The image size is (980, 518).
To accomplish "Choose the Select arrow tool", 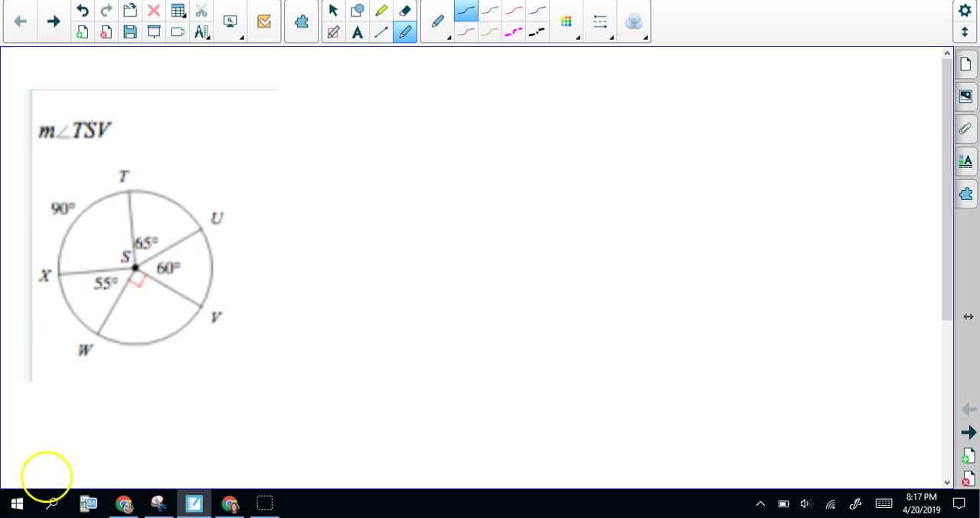I will (333, 11).
